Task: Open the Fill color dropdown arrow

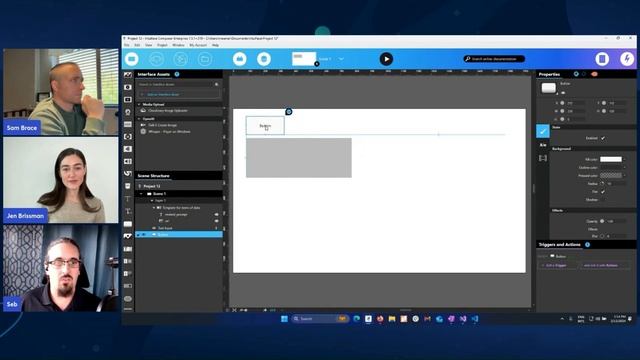Action: coord(624,159)
